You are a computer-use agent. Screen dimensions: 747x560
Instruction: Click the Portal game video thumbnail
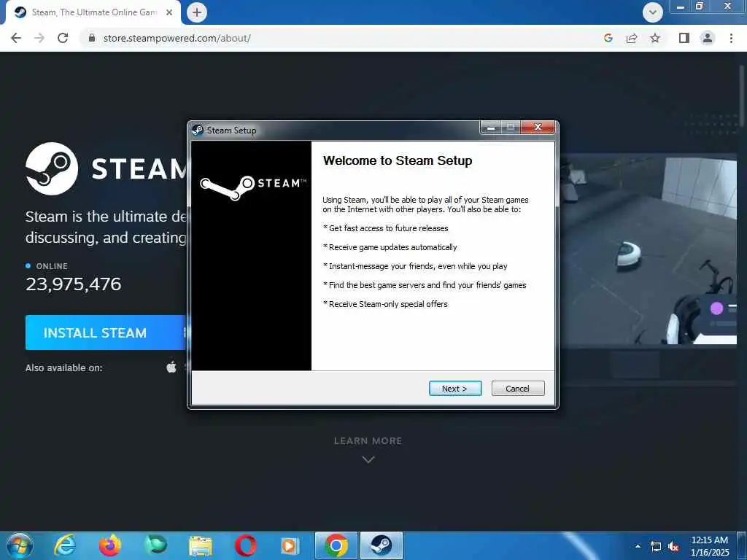point(648,249)
